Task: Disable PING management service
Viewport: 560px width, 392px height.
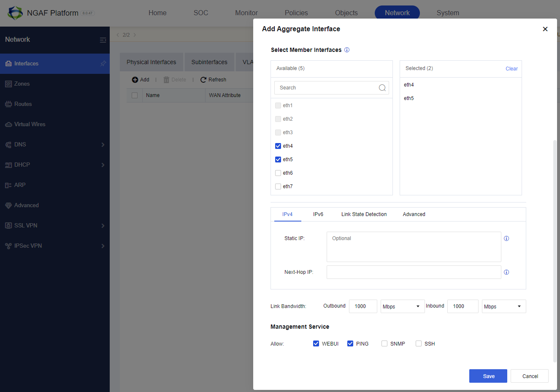Action: click(350, 343)
